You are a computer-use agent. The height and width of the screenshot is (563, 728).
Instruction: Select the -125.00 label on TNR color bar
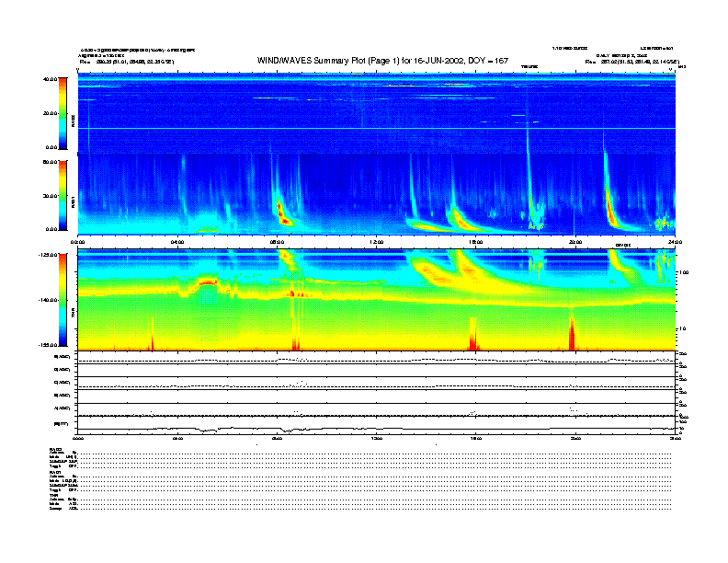pos(48,255)
